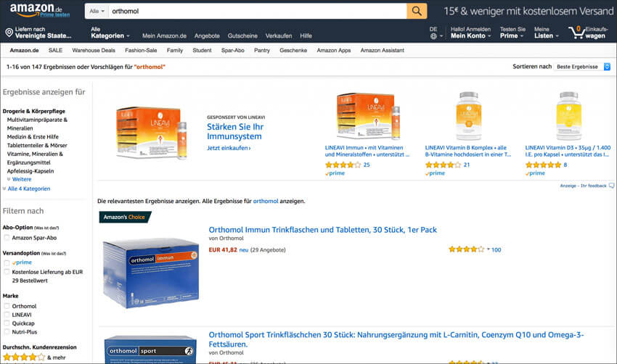Screen dimensions: 617x364
Task: Select the Fashion-Sale tab
Action: point(141,50)
